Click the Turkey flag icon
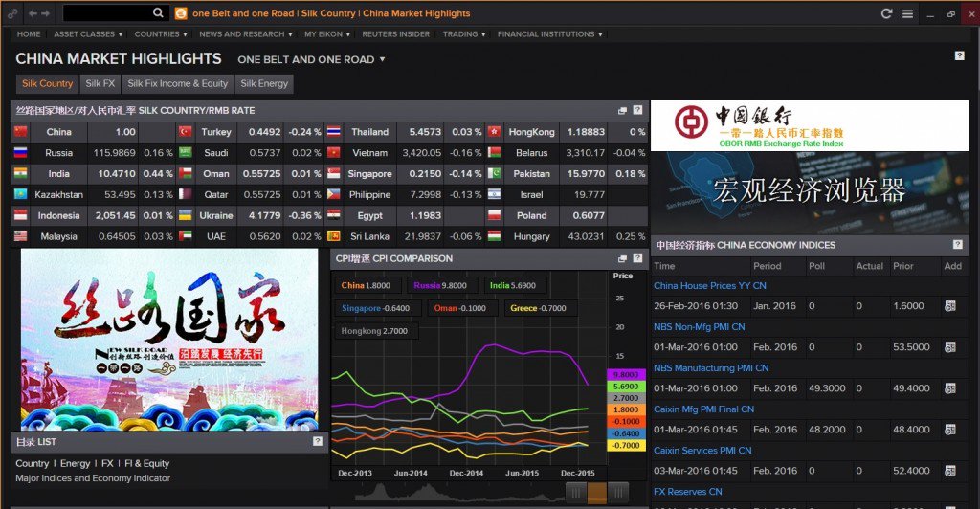This screenshot has width=980, height=509. click(x=185, y=131)
